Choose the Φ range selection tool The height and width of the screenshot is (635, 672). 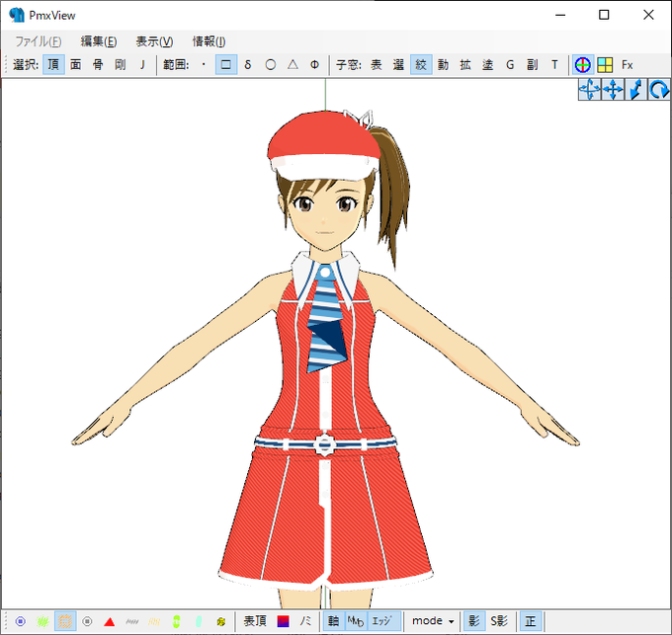pos(315,64)
